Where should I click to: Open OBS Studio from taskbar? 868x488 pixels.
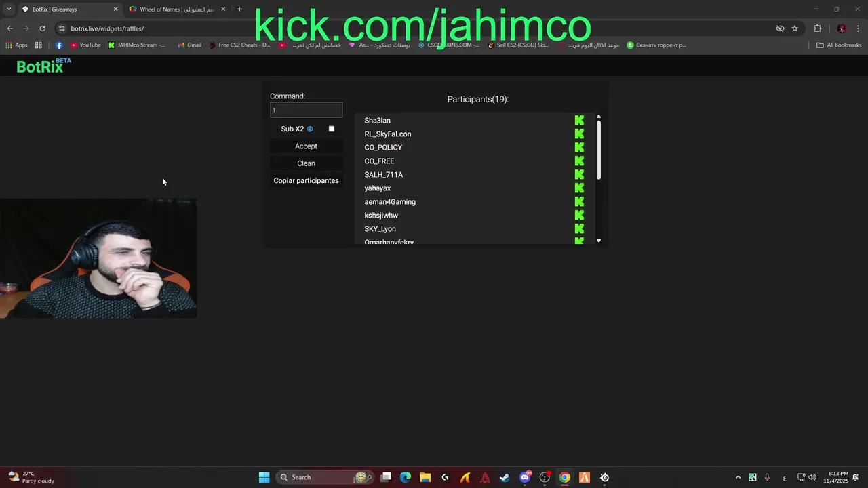click(545, 477)
